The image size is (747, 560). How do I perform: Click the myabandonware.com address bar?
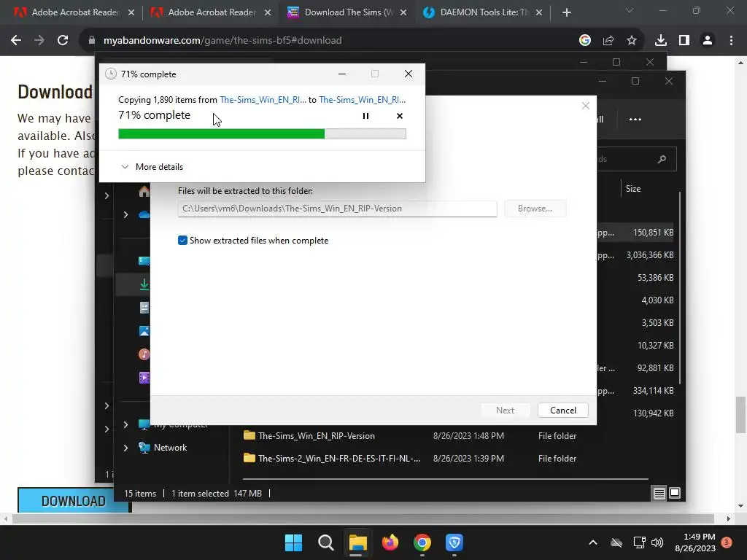329,41
